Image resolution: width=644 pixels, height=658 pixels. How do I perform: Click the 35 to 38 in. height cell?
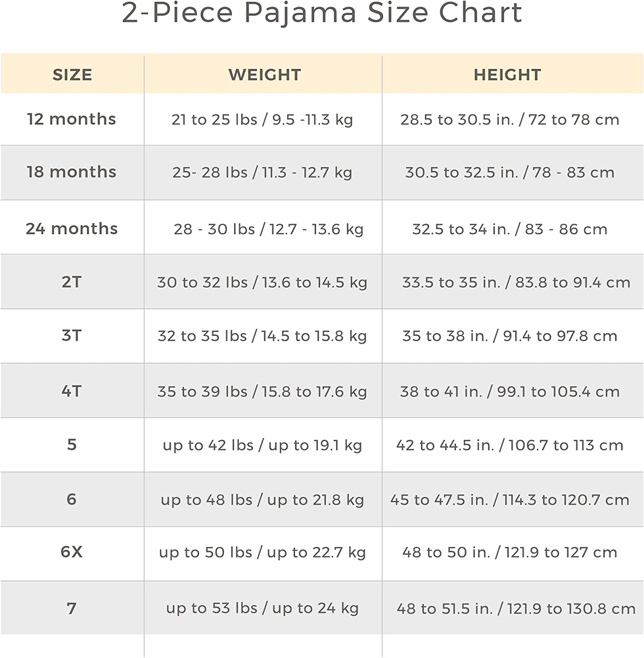(x=509, y=336)
